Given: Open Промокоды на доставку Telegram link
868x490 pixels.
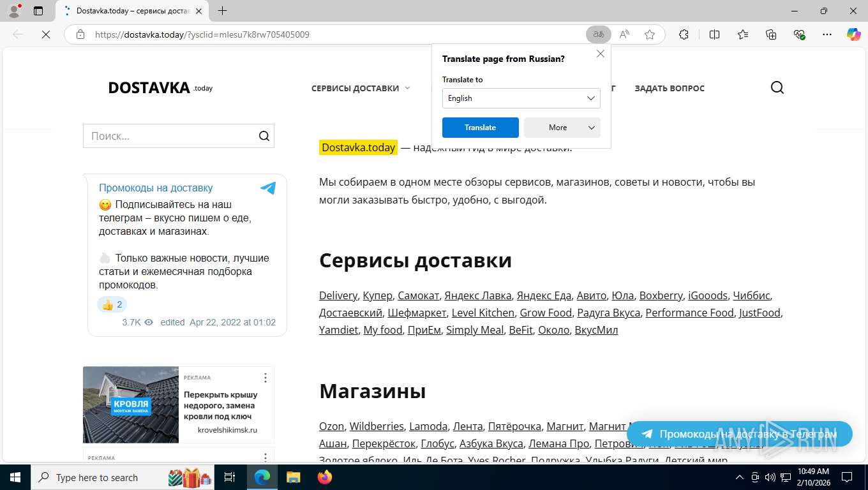Looking at the screenshot, I should point(156,188).
